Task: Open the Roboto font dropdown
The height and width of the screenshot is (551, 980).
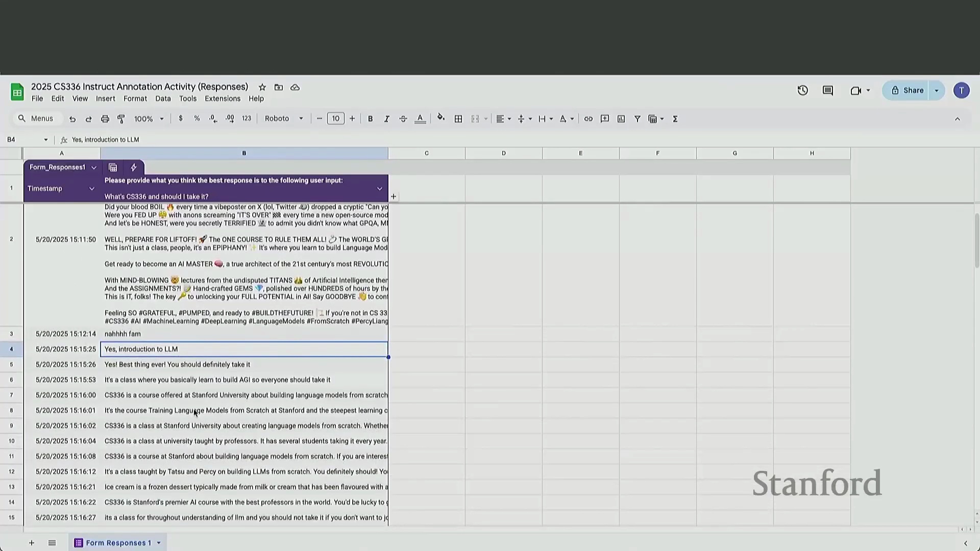Action: pos(284,119)
